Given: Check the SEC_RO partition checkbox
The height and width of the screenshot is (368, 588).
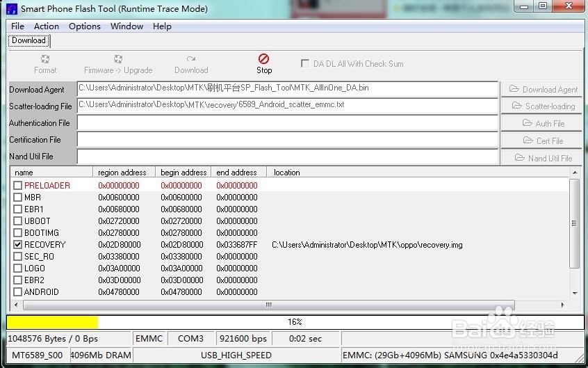Looking at the screenshot, I should (17, 257).
